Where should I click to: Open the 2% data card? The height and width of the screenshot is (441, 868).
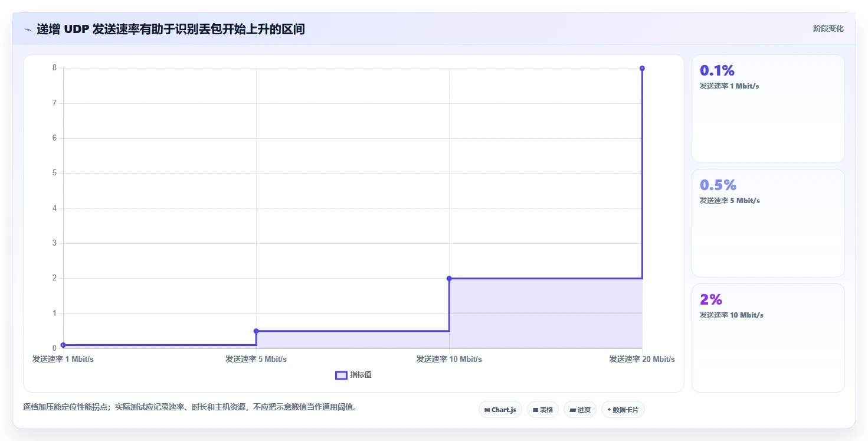(x=768, y=338)
